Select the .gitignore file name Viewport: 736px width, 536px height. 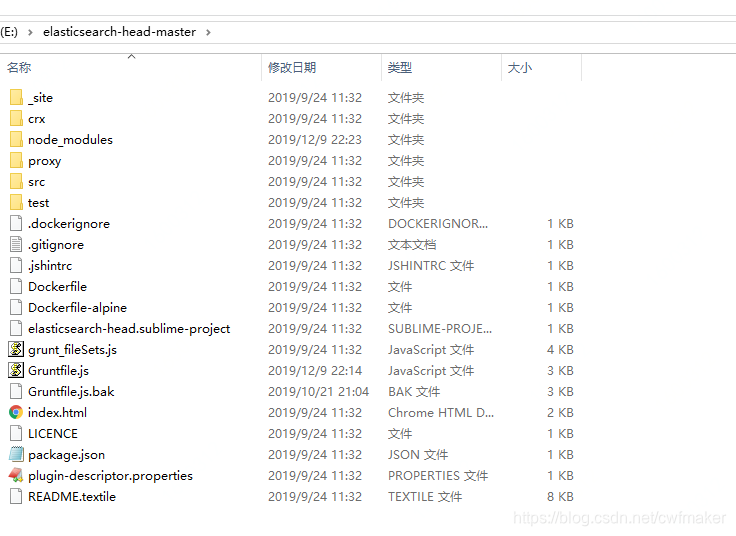click(56, 245)
